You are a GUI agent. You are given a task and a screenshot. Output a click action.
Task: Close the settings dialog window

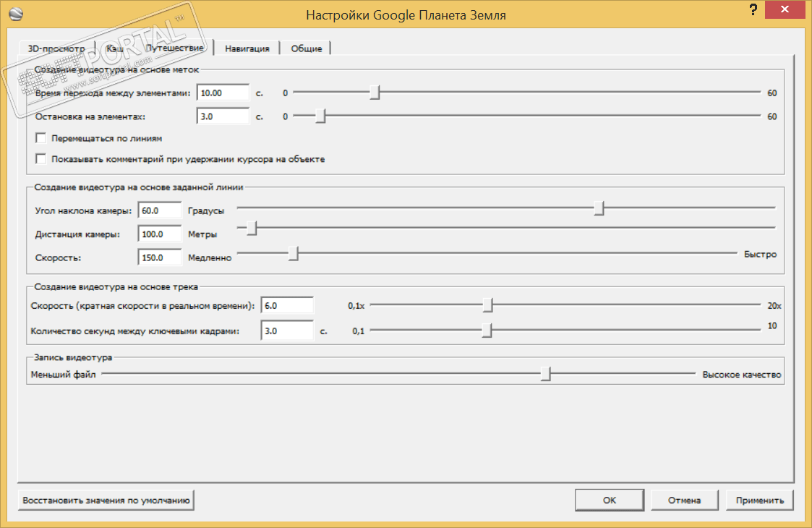click(x=785, y=9)
